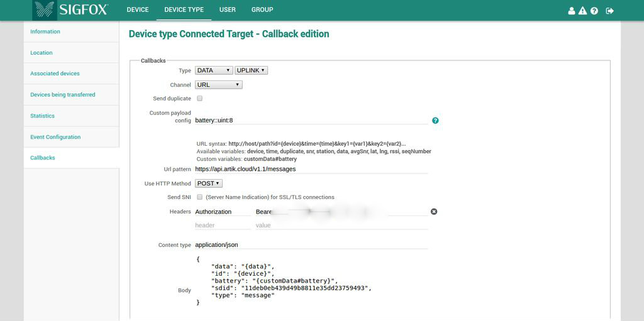The height and width of the screenshot is (321, 644).
Task: Open the USER menu
Action: [228, 10]
